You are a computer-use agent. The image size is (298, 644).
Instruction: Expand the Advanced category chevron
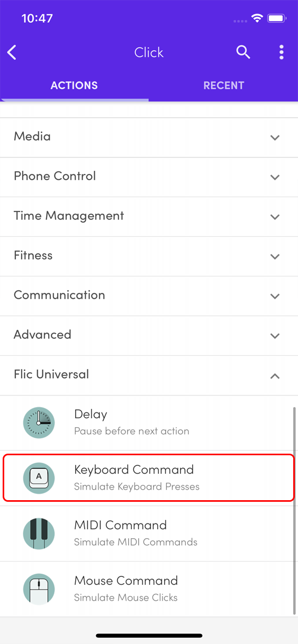[x=275, y=336]
